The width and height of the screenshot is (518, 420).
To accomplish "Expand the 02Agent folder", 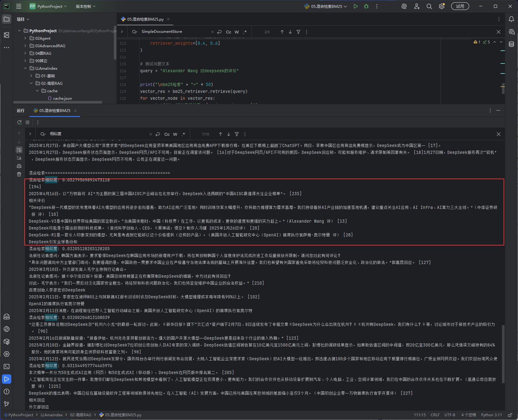I will tap(25, 38).
